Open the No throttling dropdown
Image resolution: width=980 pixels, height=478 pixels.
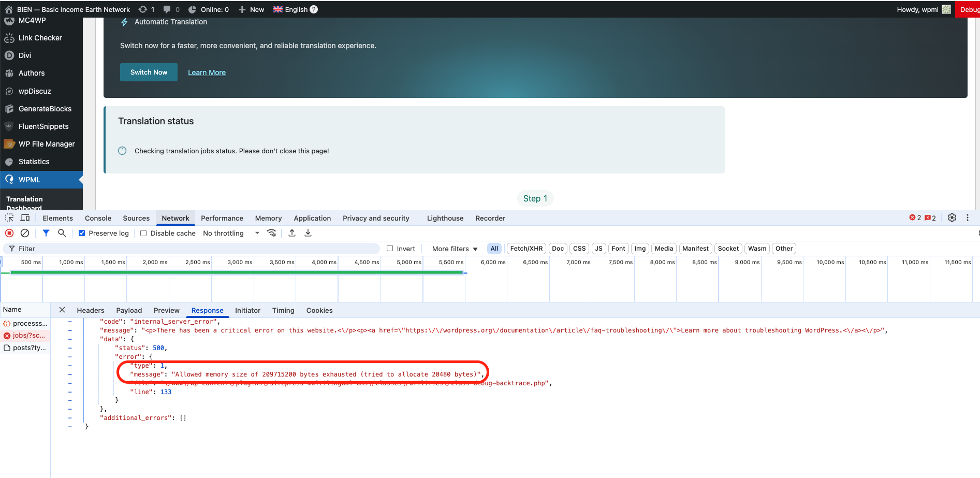[231, 233]
